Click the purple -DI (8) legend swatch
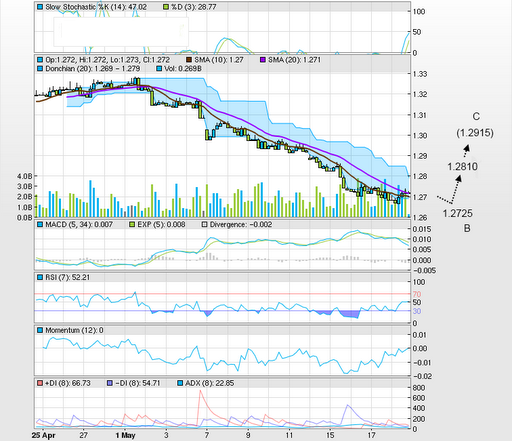 [x=110, y=383]
